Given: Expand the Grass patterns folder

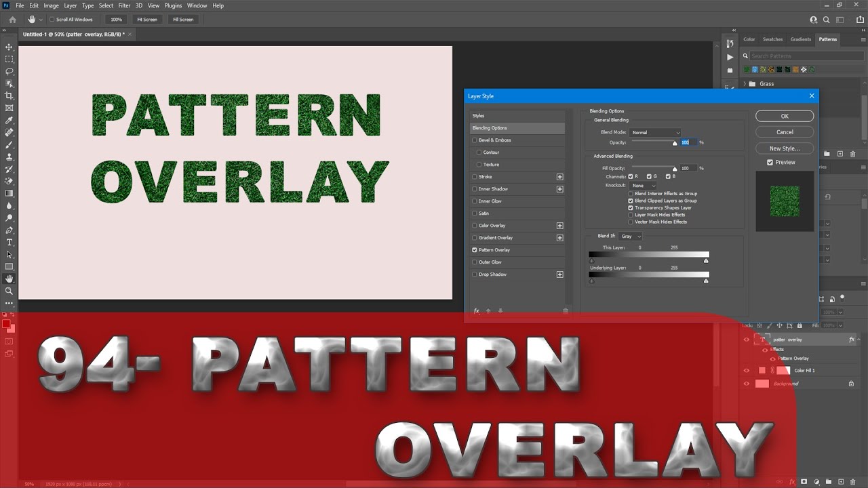Looking at the screenshot, I should point(745,84).
